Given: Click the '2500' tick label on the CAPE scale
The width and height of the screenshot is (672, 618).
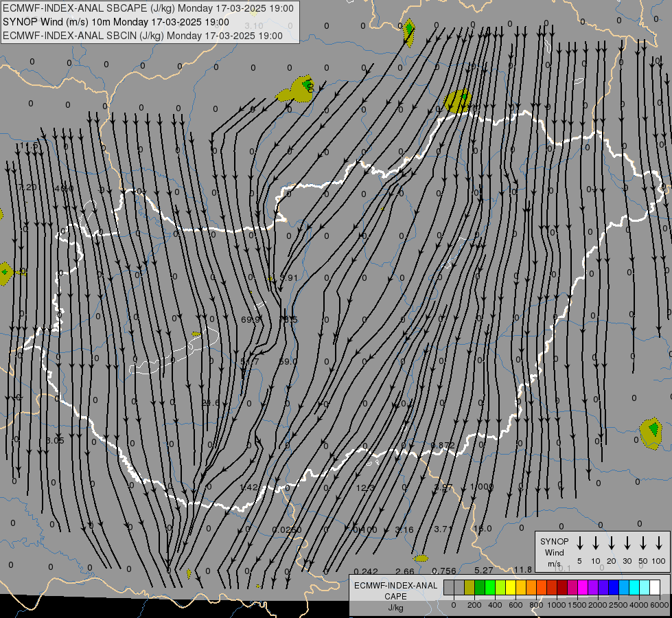Looking at the screenshot, I should tap(618, 605).
